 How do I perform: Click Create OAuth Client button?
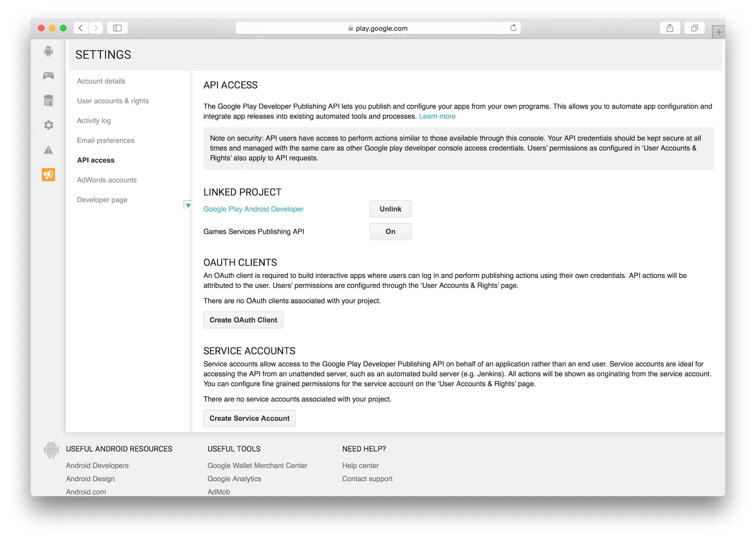coord(243,320)
